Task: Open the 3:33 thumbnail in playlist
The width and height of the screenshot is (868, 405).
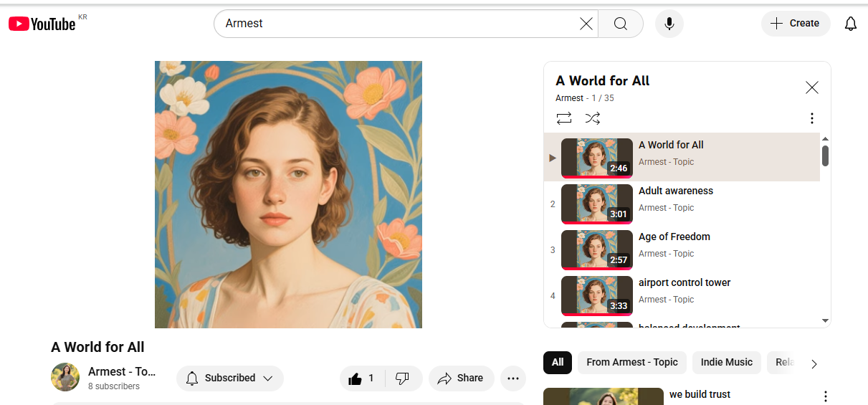Action: [597, 295]
